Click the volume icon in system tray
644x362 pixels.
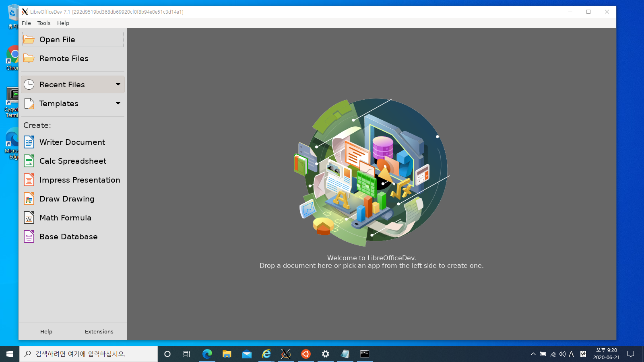click(562, 354)
